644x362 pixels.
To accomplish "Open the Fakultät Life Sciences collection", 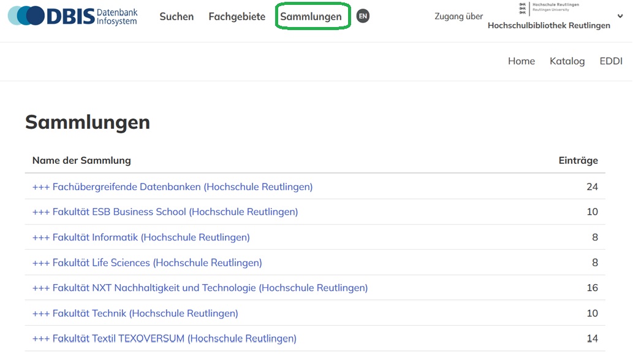I will pos(147,263).
